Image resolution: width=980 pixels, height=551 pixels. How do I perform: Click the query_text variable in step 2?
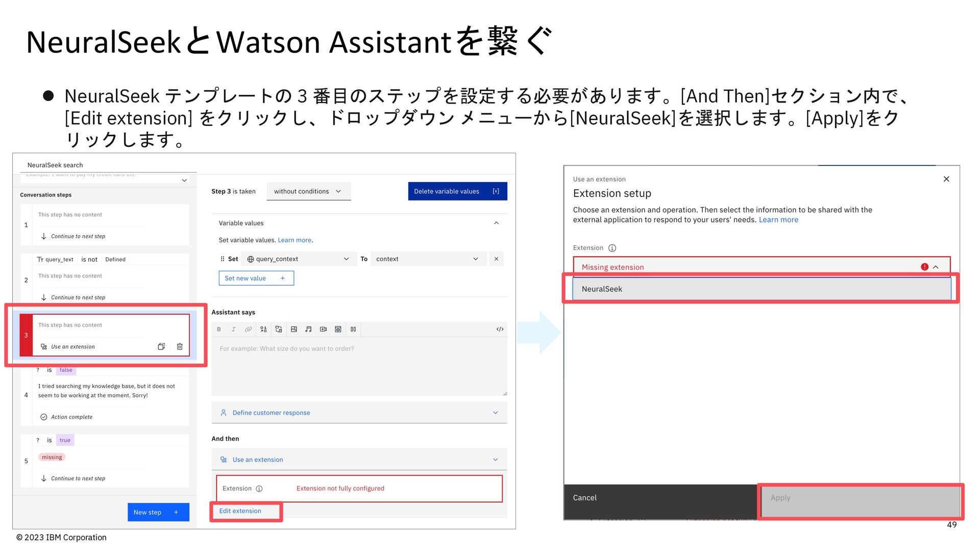[x=55, y=260]
